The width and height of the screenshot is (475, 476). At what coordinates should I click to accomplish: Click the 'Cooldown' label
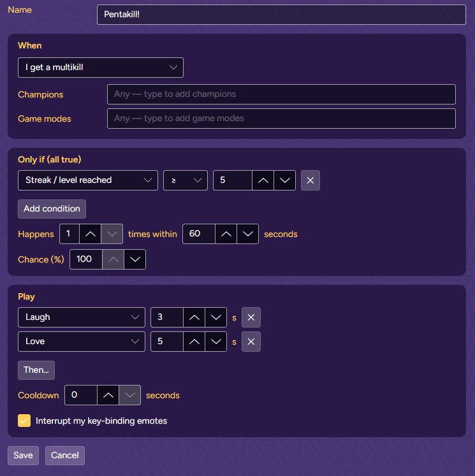(38, 395)
